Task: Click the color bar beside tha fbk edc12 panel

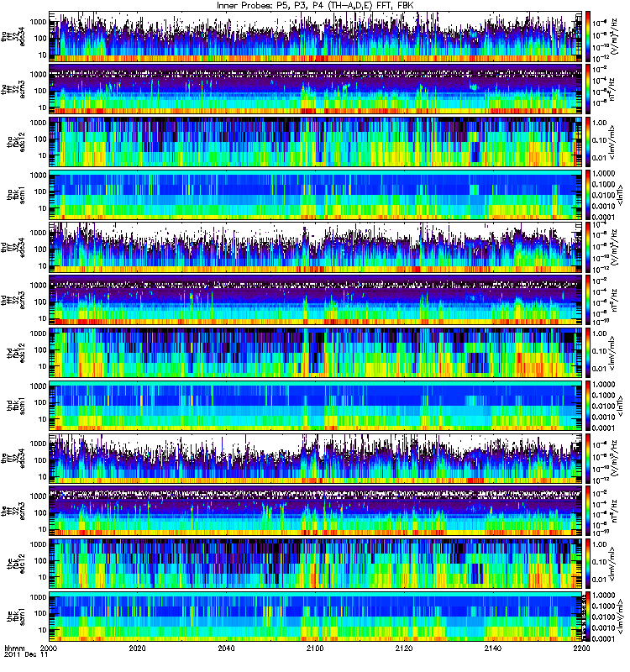Action: pyautogui.click(x=587, y=142)
